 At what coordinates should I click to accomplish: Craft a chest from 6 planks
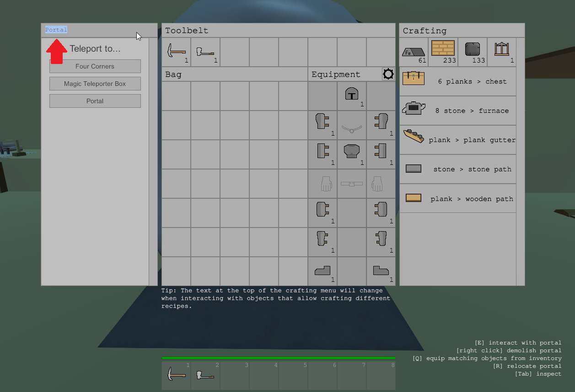[x=458, y=81]
